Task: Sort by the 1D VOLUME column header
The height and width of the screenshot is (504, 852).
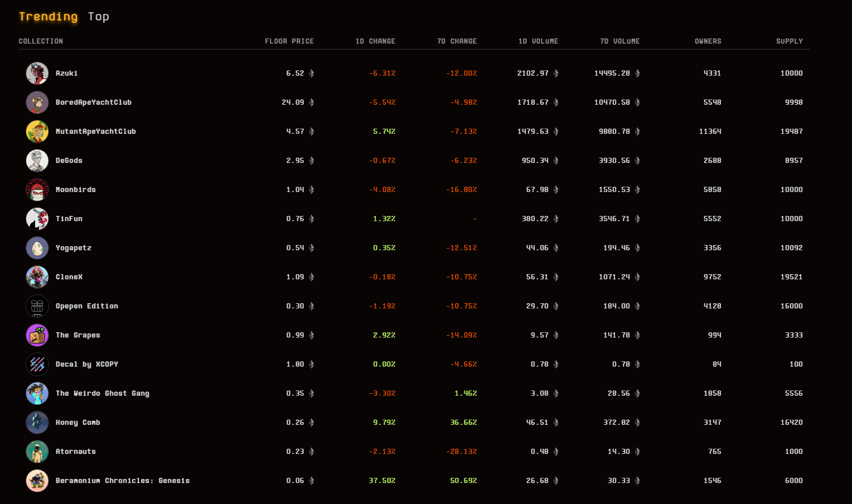Action: click(x=538, y=41)
